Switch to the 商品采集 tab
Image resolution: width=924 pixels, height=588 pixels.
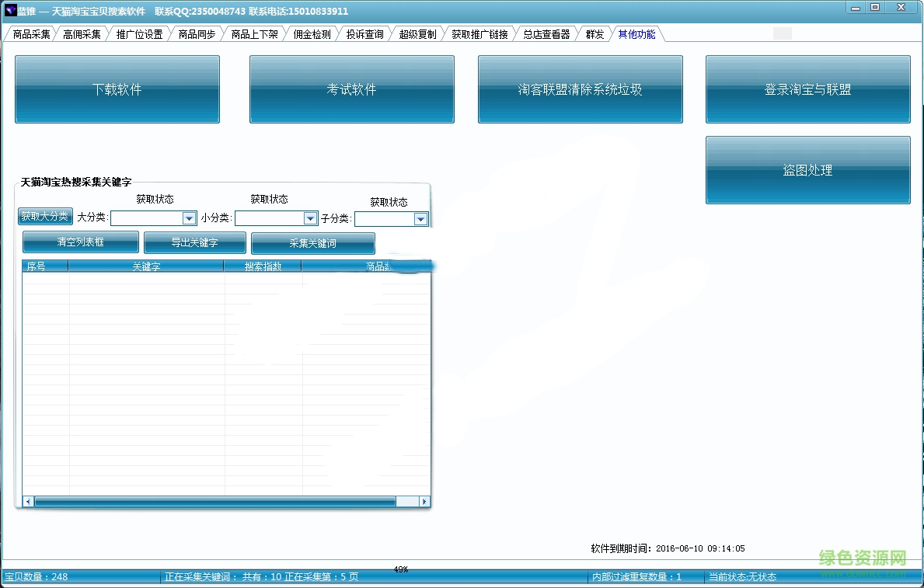pyautogui.click(x=31, y=34)
